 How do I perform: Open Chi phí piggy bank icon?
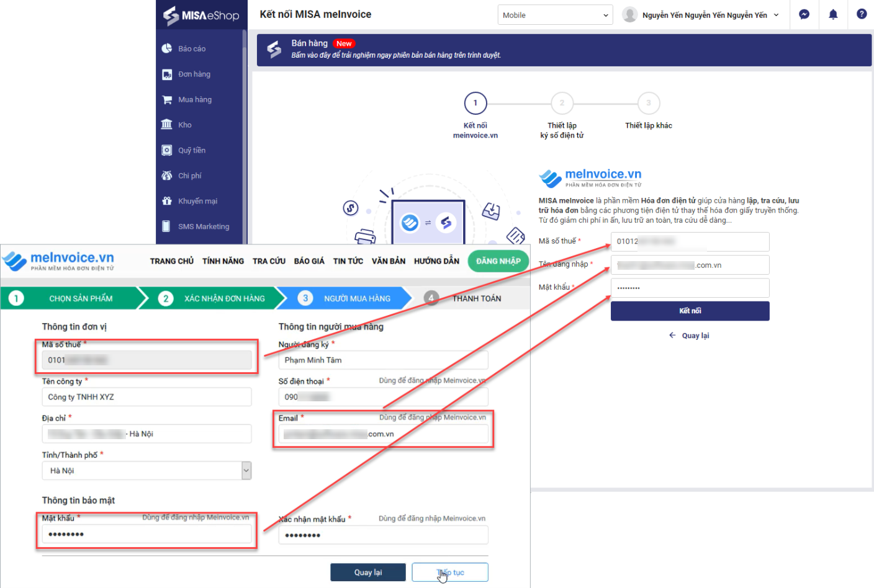pyautogui.click(x=167, y=176)
